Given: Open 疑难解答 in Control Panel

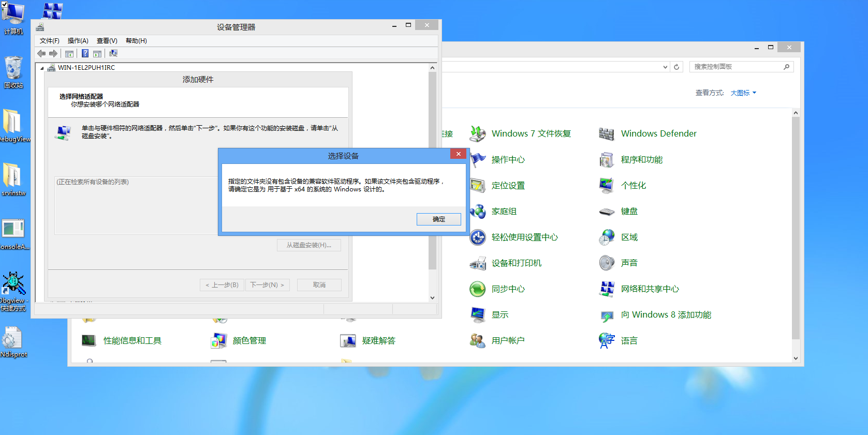Looking at the screenshot, I should pos(367,341).
